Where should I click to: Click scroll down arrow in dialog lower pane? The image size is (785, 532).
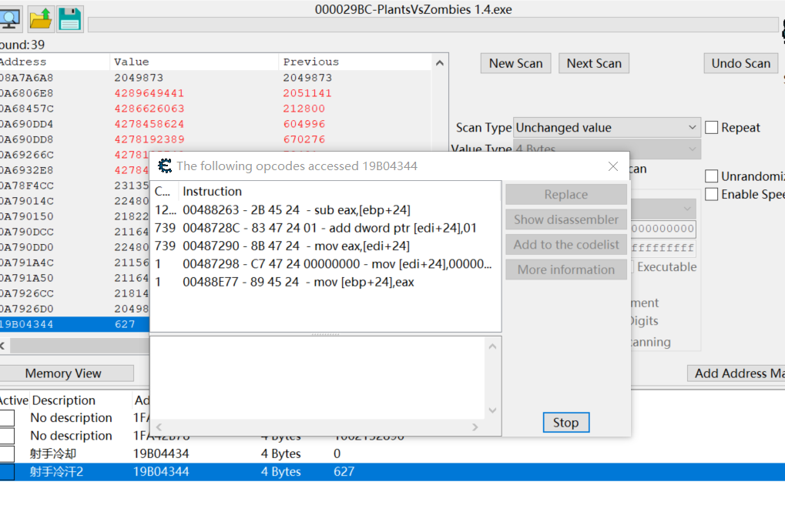(492, 410)
